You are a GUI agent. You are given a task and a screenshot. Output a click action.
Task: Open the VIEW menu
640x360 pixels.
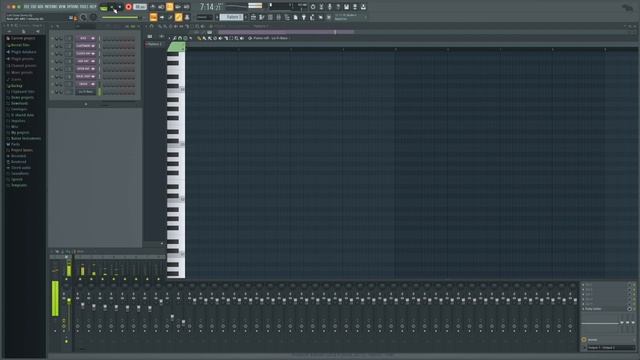point(62,7)
